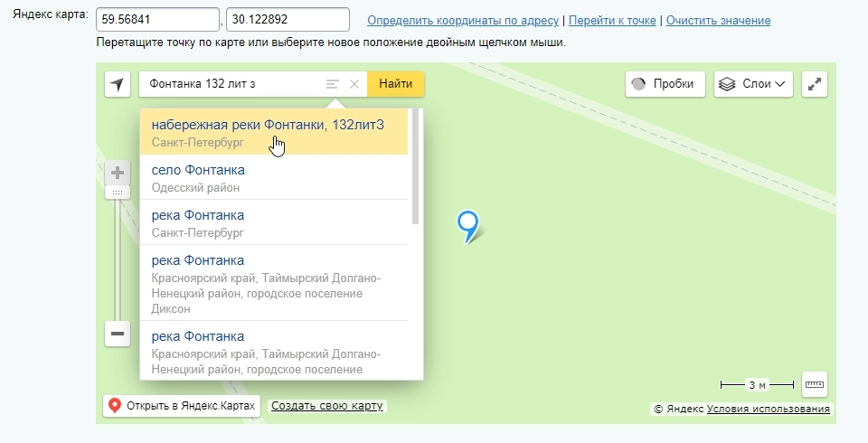Click the geolocation arrow icon

click(118, 84)
